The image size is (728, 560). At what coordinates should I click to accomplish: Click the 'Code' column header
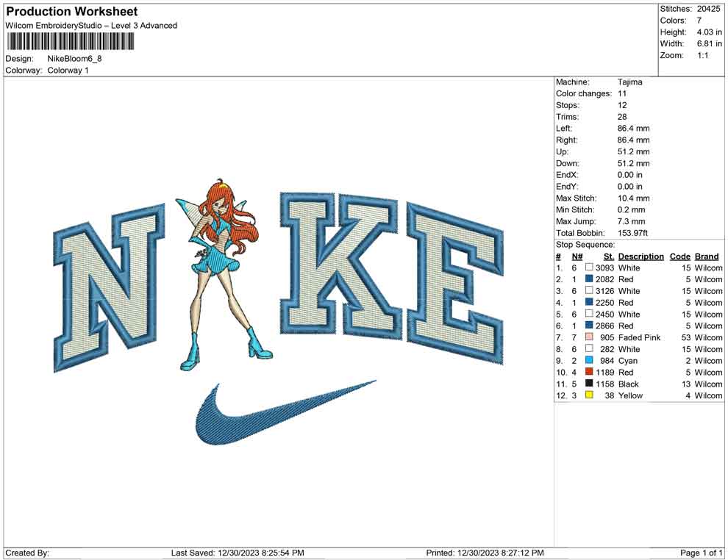tap(680, 256)
